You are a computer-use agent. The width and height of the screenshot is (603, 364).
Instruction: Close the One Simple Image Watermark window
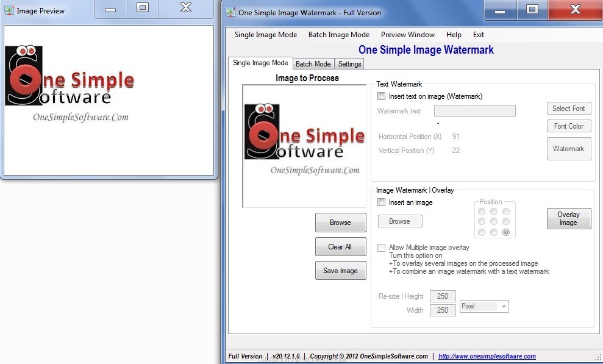pos(576,10)
